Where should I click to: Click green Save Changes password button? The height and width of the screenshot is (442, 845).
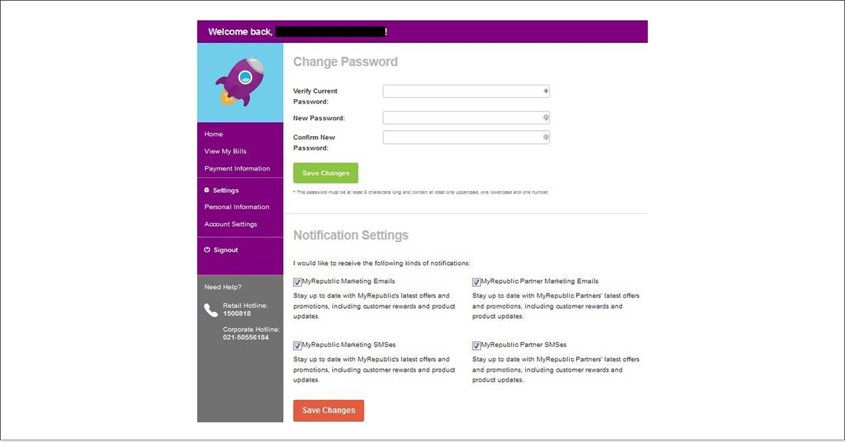click(x=325, y=173)
